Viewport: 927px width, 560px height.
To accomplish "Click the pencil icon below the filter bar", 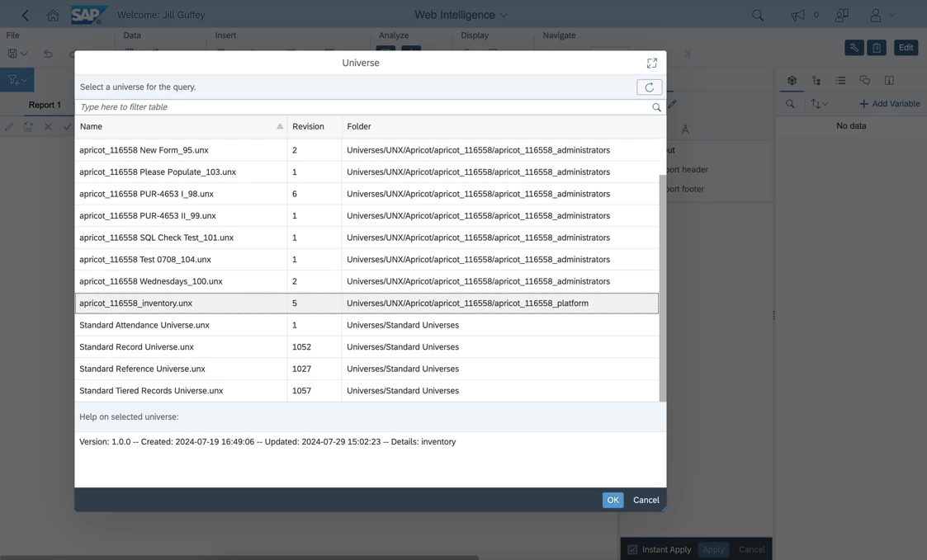I will pyautogui.click(x=9, y=126).
